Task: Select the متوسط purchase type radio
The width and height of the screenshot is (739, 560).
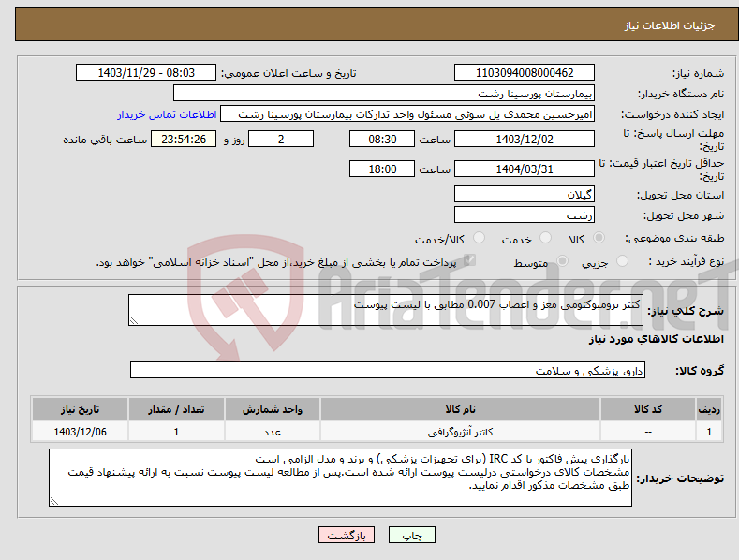Action: point(562,261)
